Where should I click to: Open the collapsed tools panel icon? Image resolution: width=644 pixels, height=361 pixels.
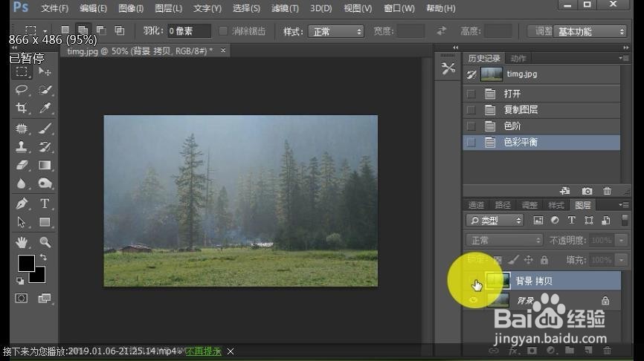click(448, 68)
